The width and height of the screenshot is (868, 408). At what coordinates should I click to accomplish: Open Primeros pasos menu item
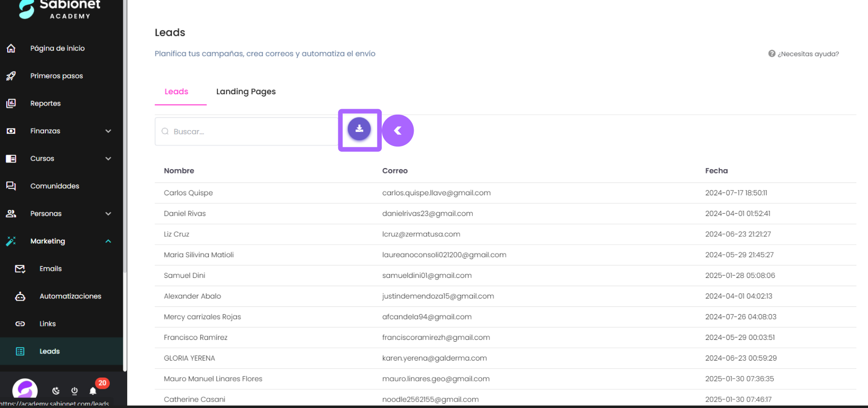57,76
